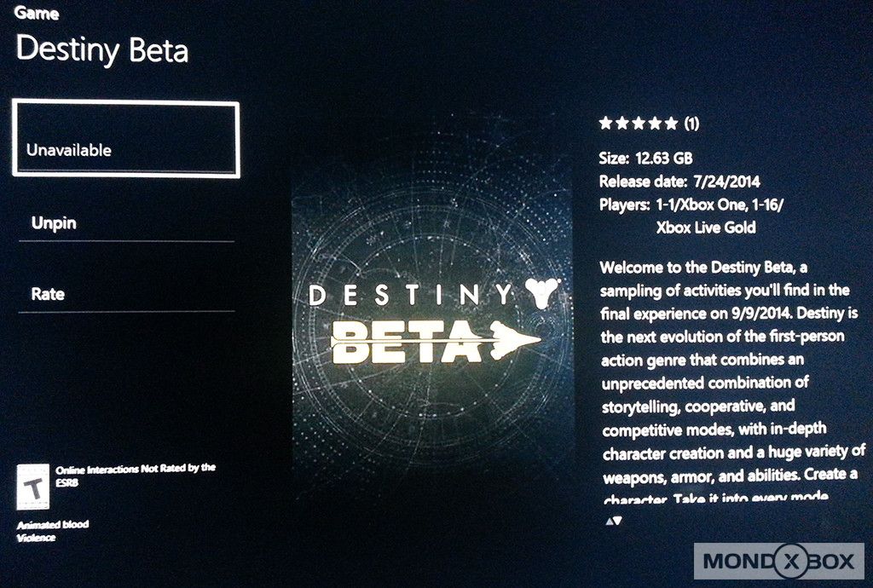Click the Release date 7/24/2014 line
The width and height of the screenshot is (873, 588).
pyautogui.click(x=679, y=182)
